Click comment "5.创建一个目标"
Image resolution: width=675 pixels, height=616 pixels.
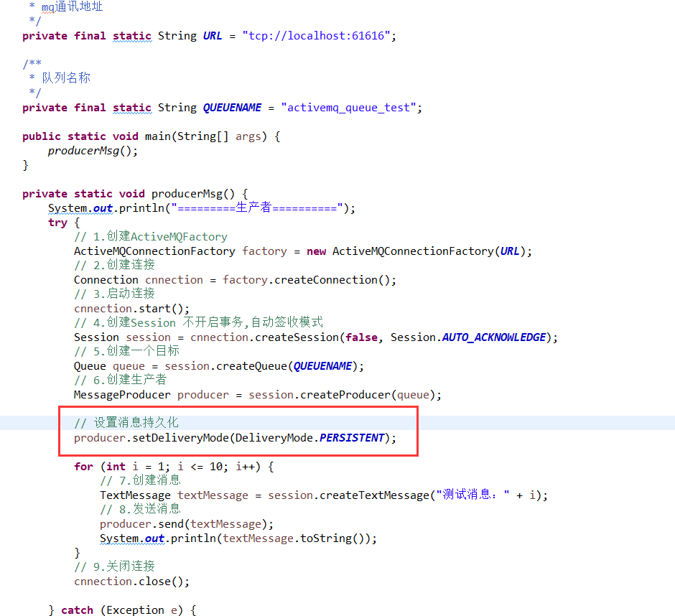tap(126, 351)
